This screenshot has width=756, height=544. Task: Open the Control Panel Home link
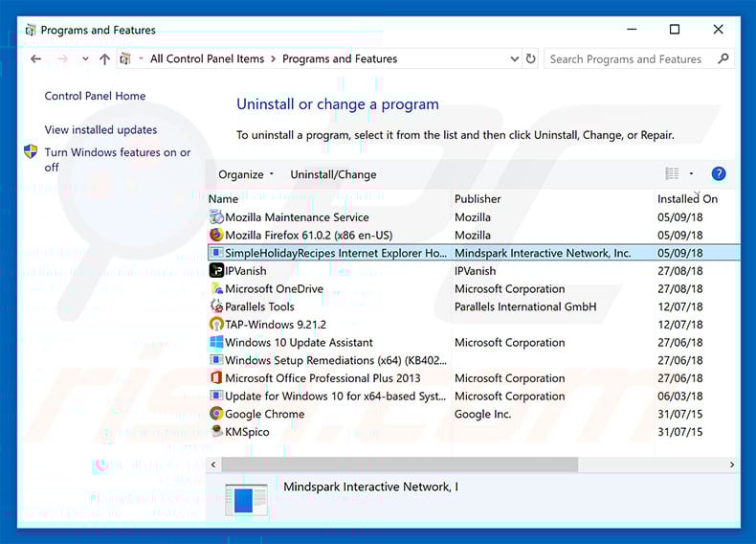(x=95, y=96)
